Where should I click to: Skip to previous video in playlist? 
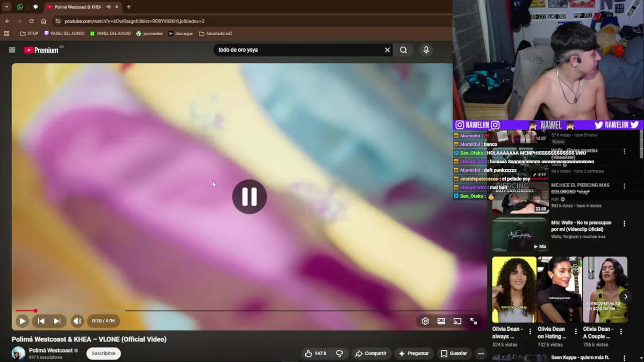[41, 321]
